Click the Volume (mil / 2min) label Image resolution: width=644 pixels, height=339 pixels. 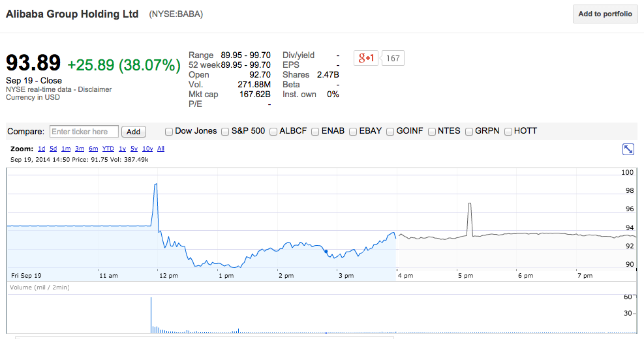(39, 287)
